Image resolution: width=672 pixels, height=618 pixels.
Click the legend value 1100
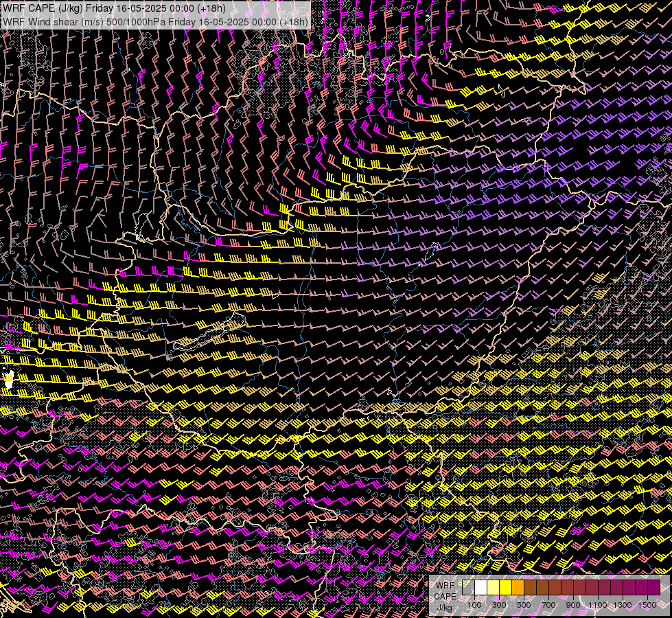[597, 605]
